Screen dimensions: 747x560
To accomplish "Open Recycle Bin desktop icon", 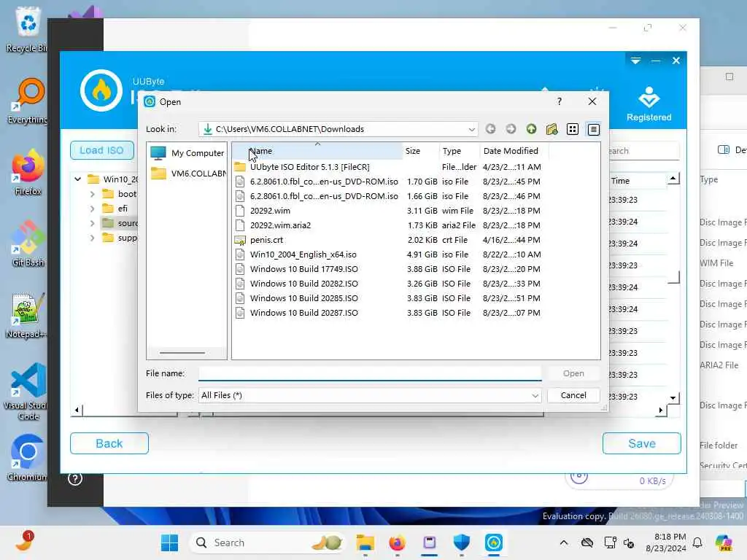I will tap(27, 29).
